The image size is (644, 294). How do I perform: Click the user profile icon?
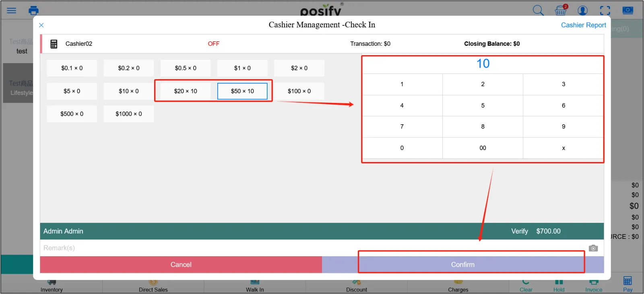[582, 10]
